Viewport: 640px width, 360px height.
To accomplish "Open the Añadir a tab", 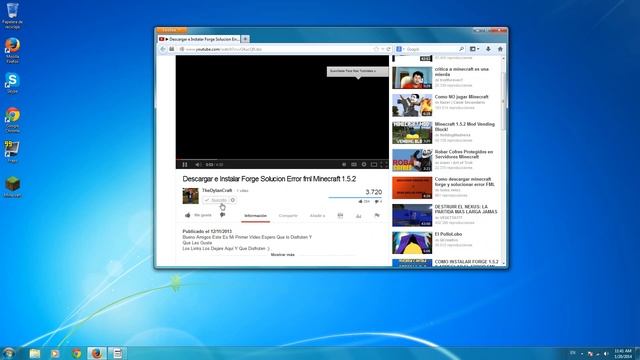I will [317, 216].
